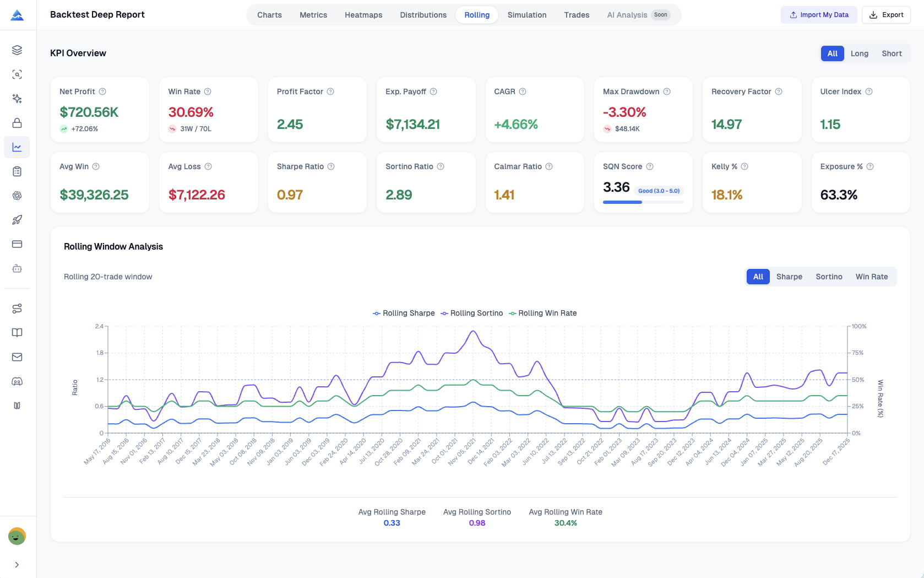
Task: Click the SQN Score progress bar
Action: (x=643, y=202)
